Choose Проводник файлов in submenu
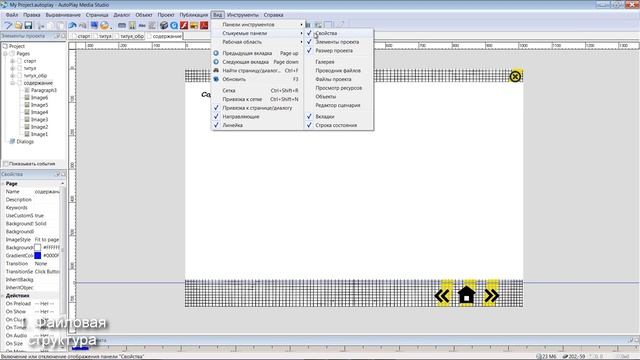This screenshot has width=640, height=360. [338, 71]
